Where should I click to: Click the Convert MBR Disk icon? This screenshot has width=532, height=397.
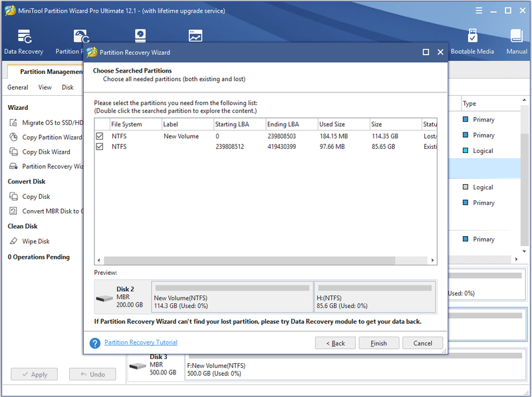click(13, 211)
